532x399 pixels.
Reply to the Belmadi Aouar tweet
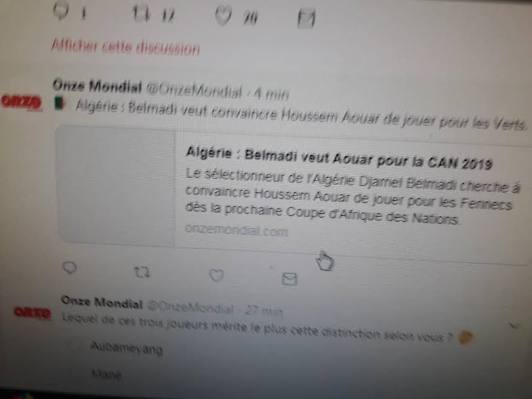coord(70,268)
